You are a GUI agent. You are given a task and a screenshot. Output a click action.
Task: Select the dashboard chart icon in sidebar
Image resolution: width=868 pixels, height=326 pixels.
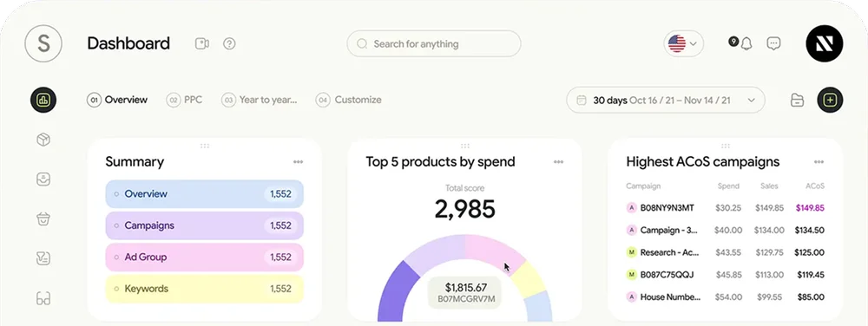click(x=43, y=100)
